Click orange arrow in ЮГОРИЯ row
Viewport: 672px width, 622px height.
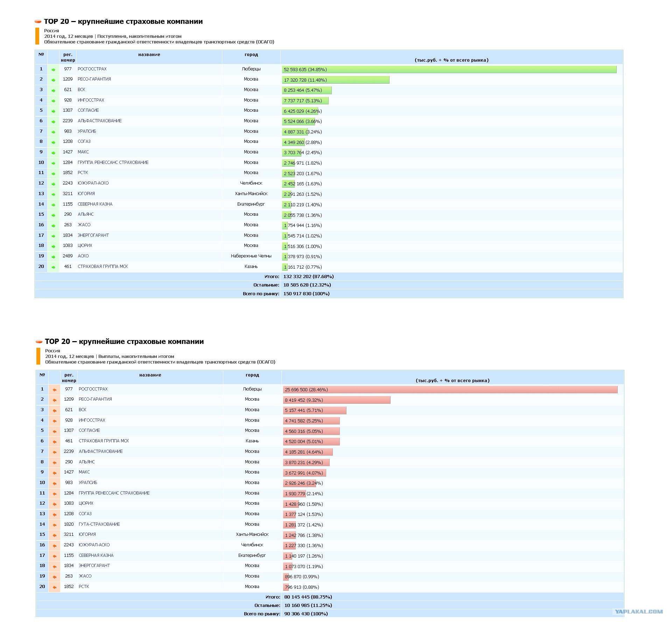[x=55, y=535]
